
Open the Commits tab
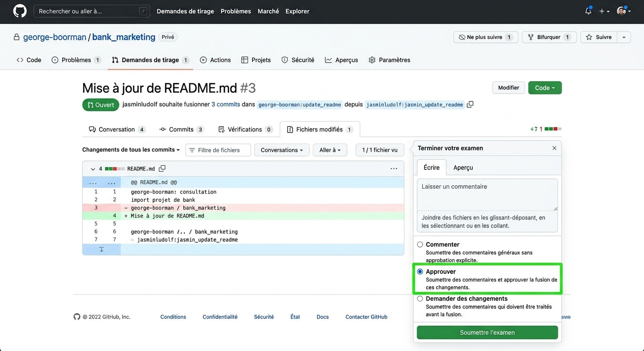tap(181, 129)
